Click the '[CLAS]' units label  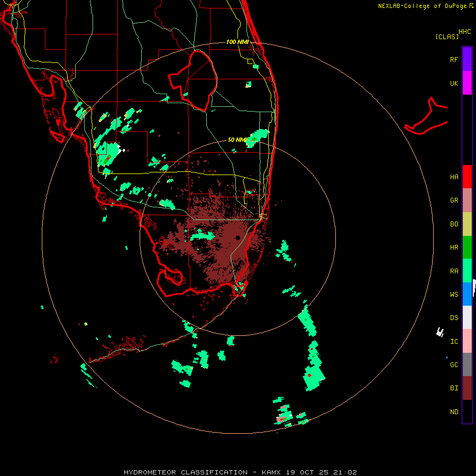tap(447, 36)
